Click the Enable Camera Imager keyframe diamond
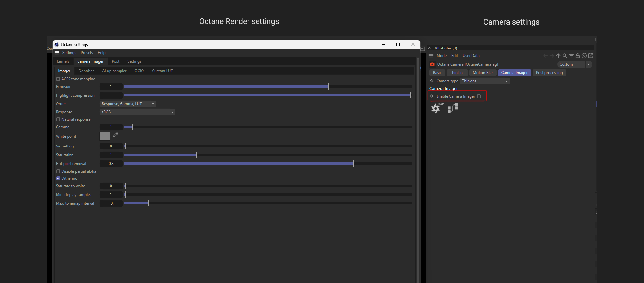The image size is (644, 283). (x=432, y=96)
